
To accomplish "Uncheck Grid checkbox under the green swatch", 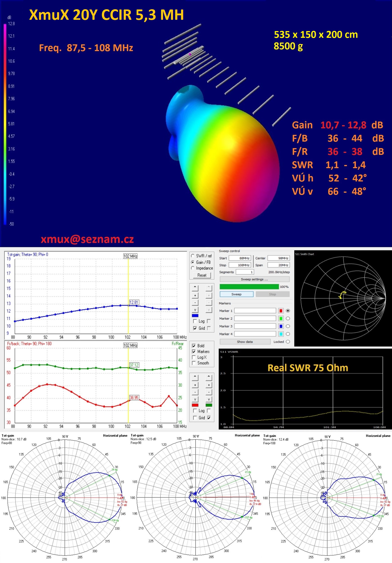I will pyautogui.click(x=209, y=418).
